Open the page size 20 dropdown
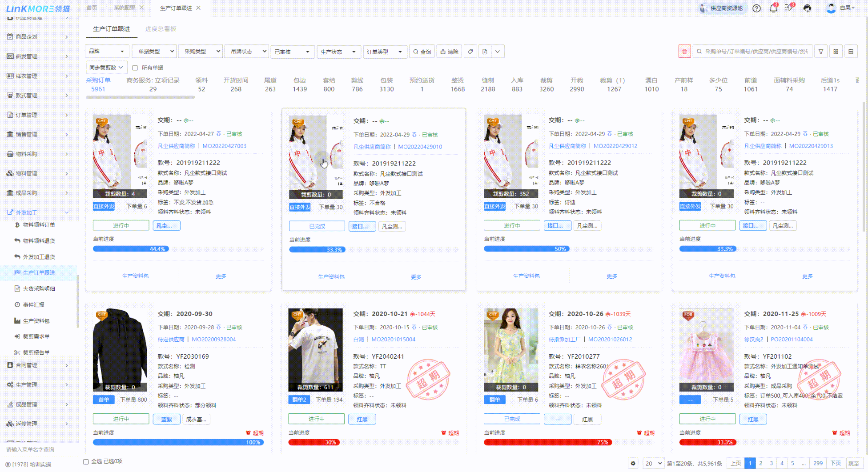This screenshot has width=868, height=472. click(x=653, y=463)
